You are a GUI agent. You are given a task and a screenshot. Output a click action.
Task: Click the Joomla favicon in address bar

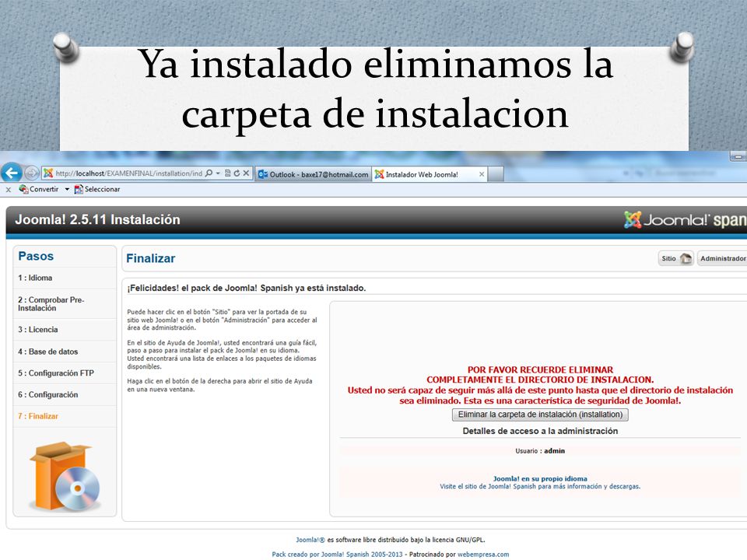(x=48, y=173)
